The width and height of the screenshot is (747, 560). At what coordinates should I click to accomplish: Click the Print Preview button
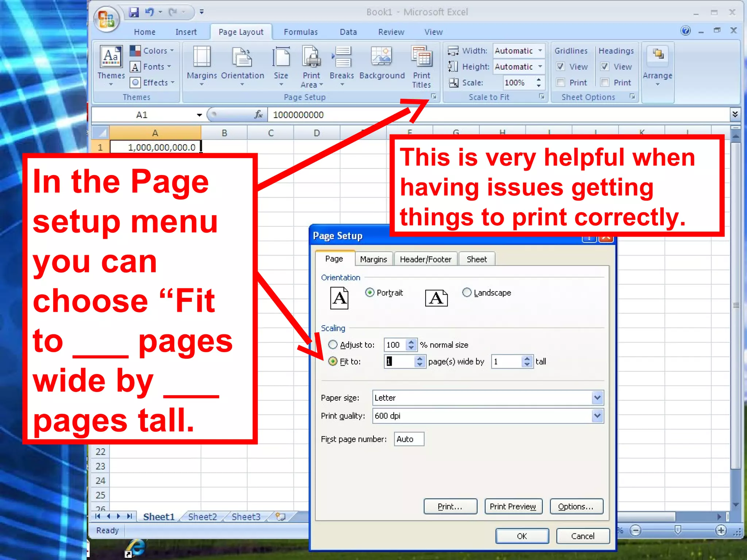click(513, 506)
